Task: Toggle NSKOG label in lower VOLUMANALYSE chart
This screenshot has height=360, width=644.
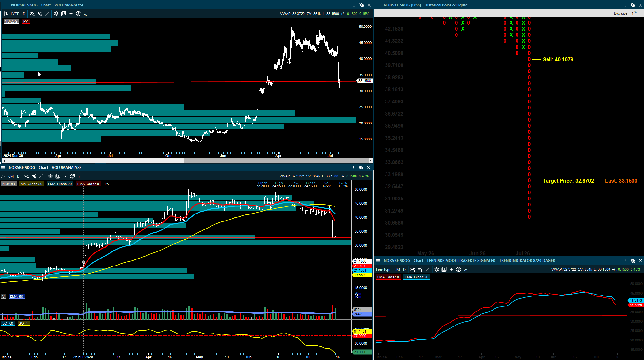Action: (9, 184)
